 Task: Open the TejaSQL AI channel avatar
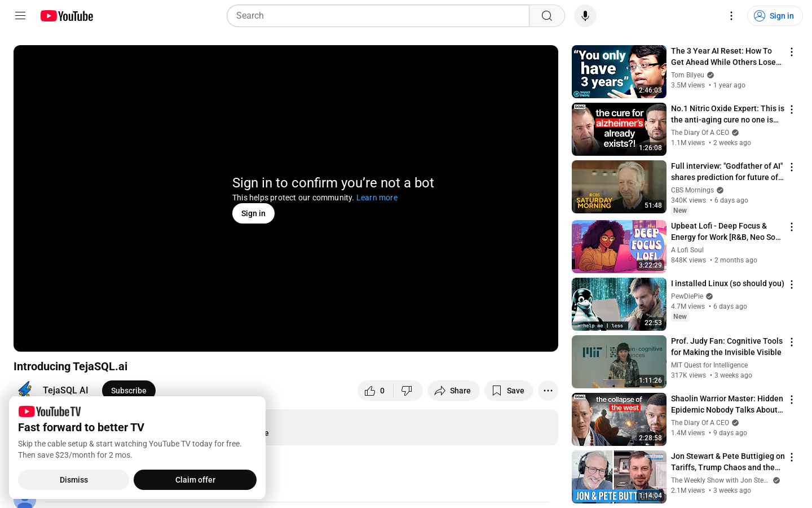pos(25,390)
